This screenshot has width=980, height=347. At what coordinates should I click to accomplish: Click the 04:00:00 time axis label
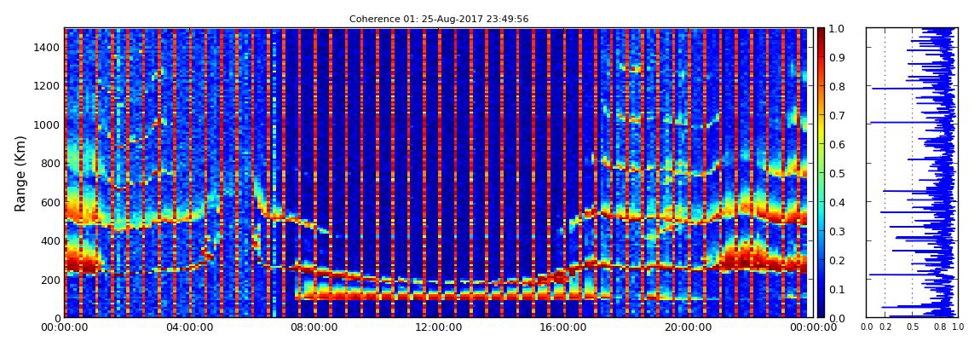(188, 327)
